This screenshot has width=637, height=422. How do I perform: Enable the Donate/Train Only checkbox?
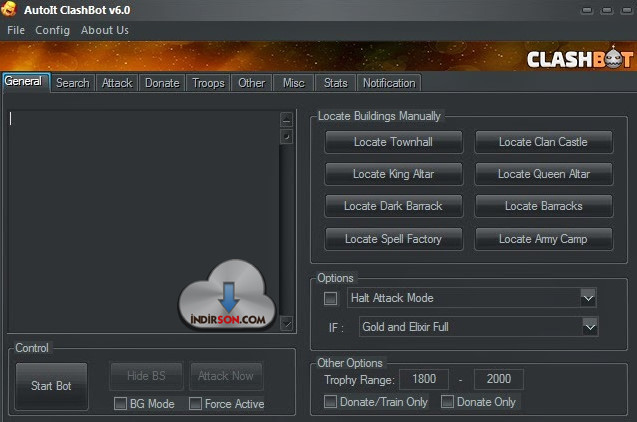pos(330,402)
